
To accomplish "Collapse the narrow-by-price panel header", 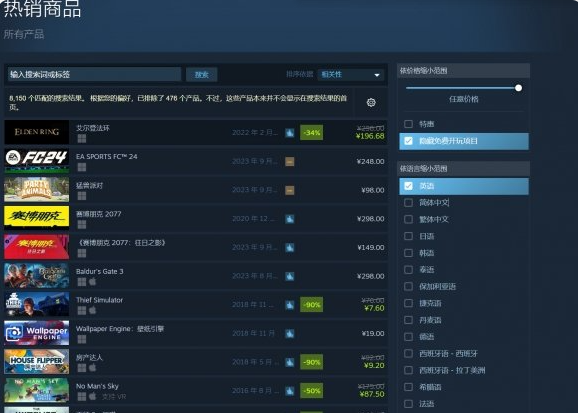I will pos(463,70).
